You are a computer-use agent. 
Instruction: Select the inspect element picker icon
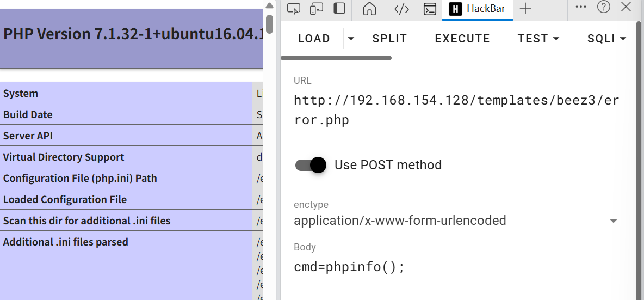coord(293,9)
